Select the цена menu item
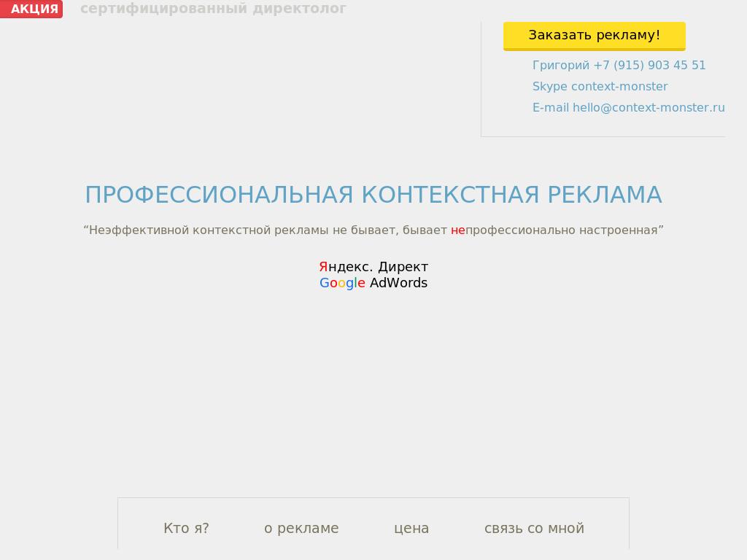This screenshot has width=747, height=560. [x=411, y=528]
